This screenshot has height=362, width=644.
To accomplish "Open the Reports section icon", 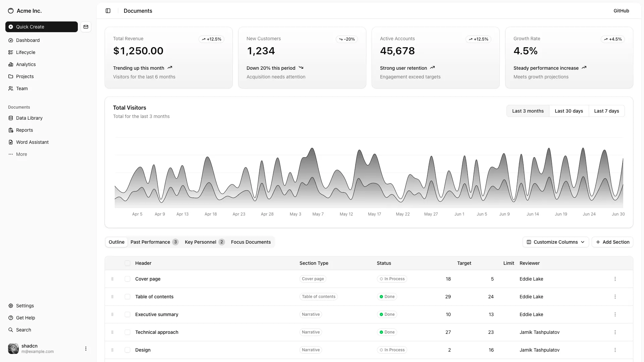I will click(x=11, y=130).
